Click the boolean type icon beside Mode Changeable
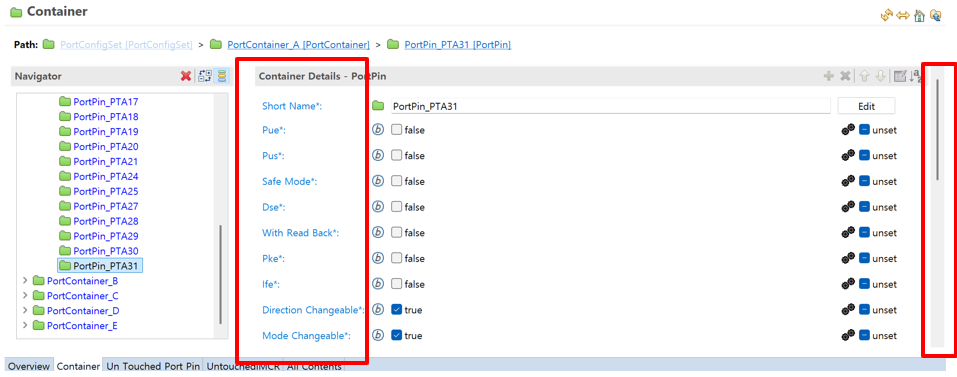Viewport: 957px width, 377px height. point(378,336)
